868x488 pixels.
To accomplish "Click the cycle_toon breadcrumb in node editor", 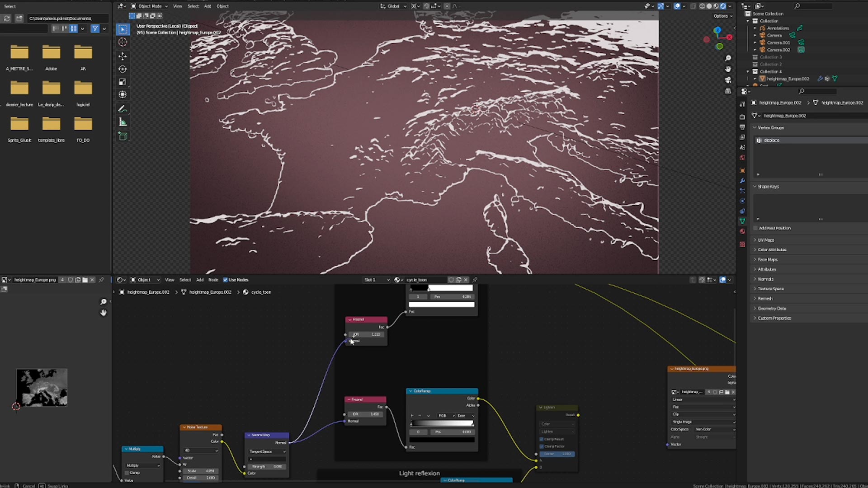I will [x=261, y=292].
